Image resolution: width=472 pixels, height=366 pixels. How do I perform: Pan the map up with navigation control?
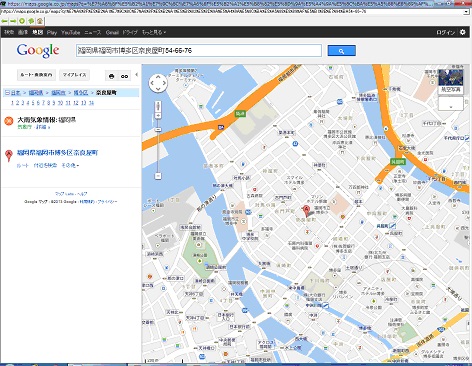pos(158,77)
